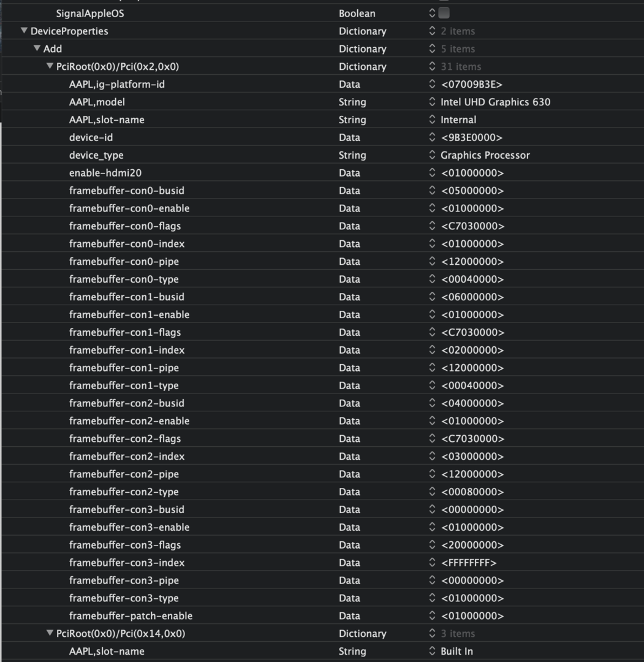Select the device_type key row

(96, 155)
